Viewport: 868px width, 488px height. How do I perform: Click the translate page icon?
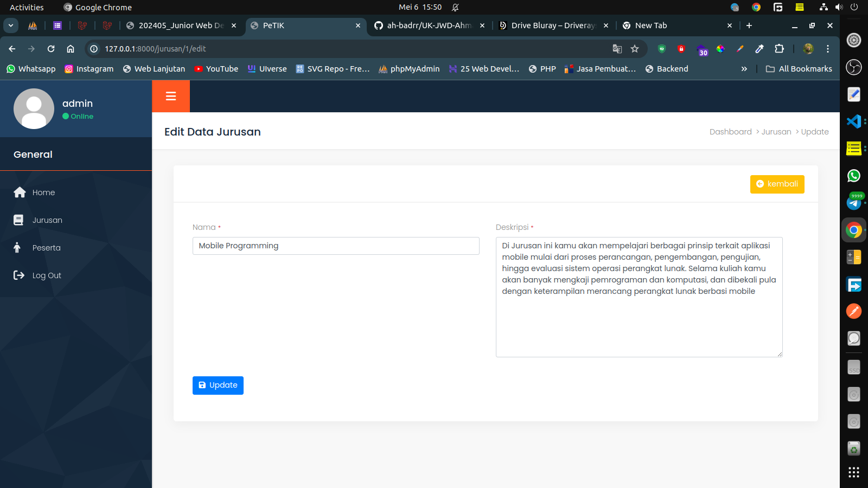[x=617, y=49]
